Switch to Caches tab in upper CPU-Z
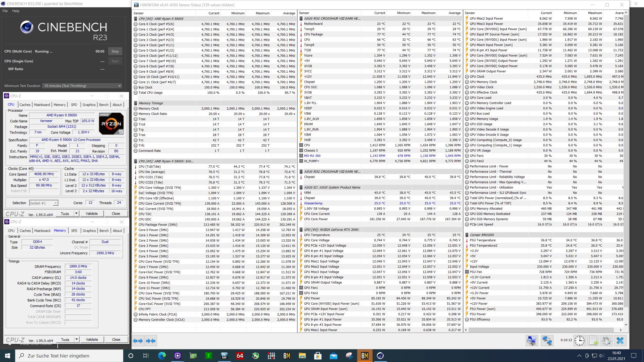 [x=25, y=105]
